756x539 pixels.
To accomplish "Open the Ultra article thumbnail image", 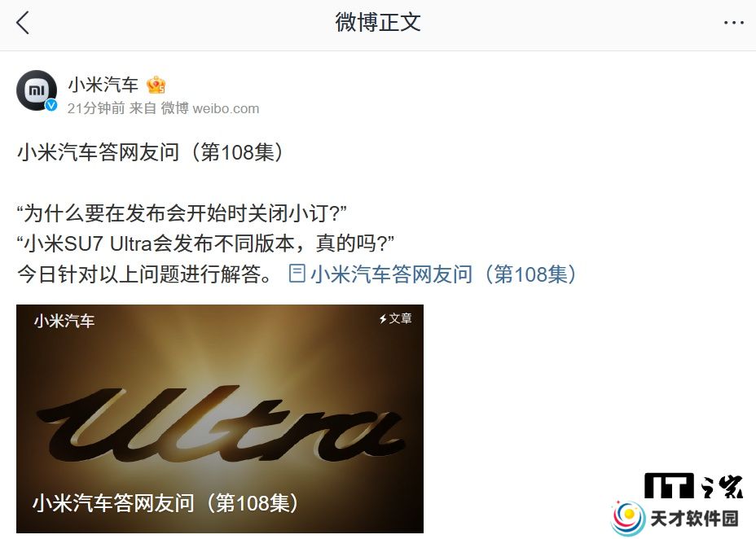I will coord(220,418).
